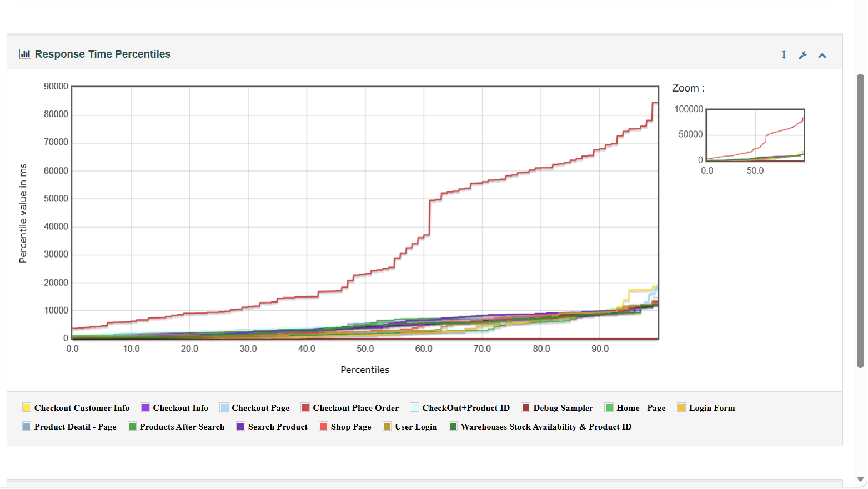This screenshot has height=489, width=868.
Task: Toggle the Search Product series swatch
Action: [x=240, y=426]
